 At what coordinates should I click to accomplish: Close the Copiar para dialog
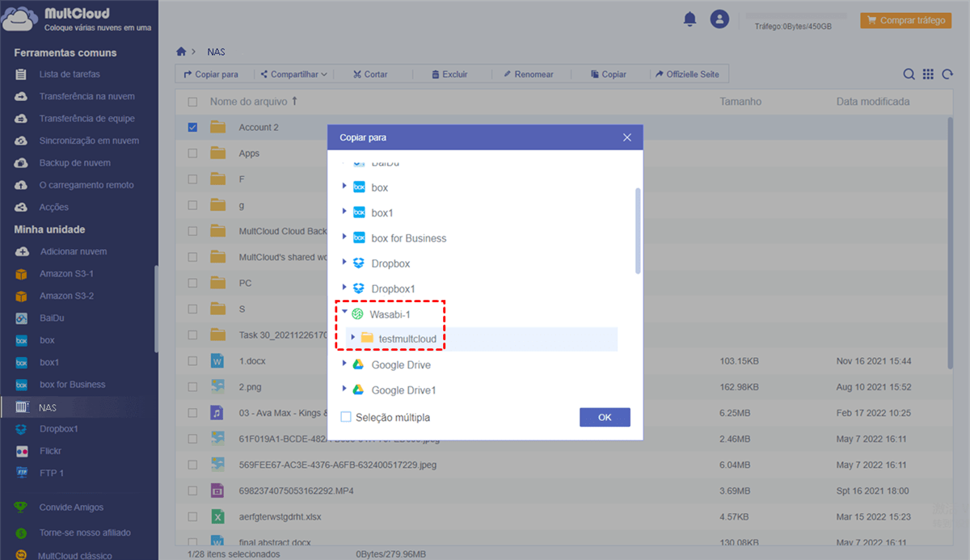tap(626, 137)
